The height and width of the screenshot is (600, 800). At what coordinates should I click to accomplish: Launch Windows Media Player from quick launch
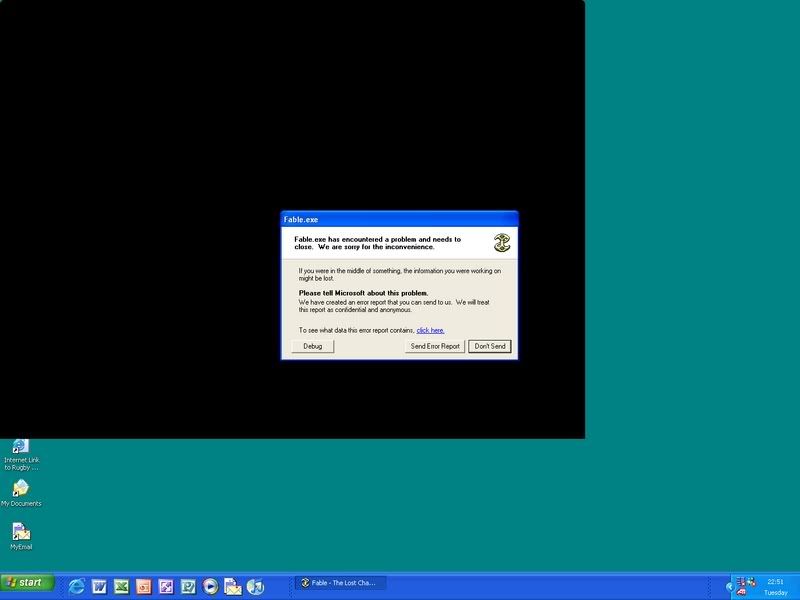210,586
